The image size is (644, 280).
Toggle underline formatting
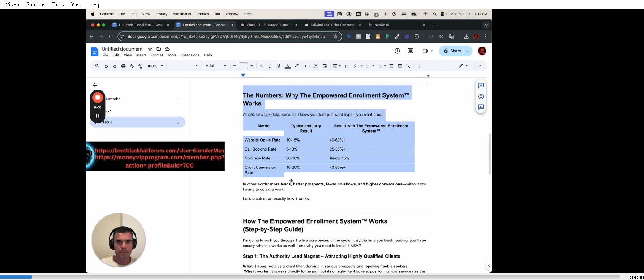pyautogui.click(x=279, y=66)
